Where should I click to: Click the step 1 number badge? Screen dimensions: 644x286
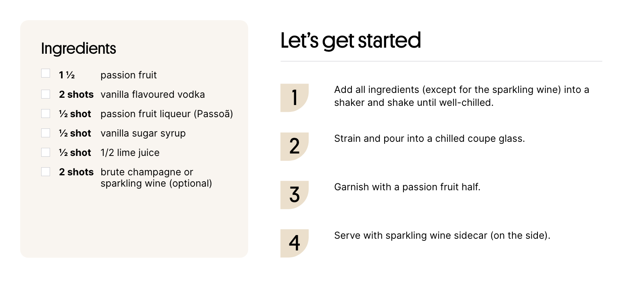coord(295,98)
